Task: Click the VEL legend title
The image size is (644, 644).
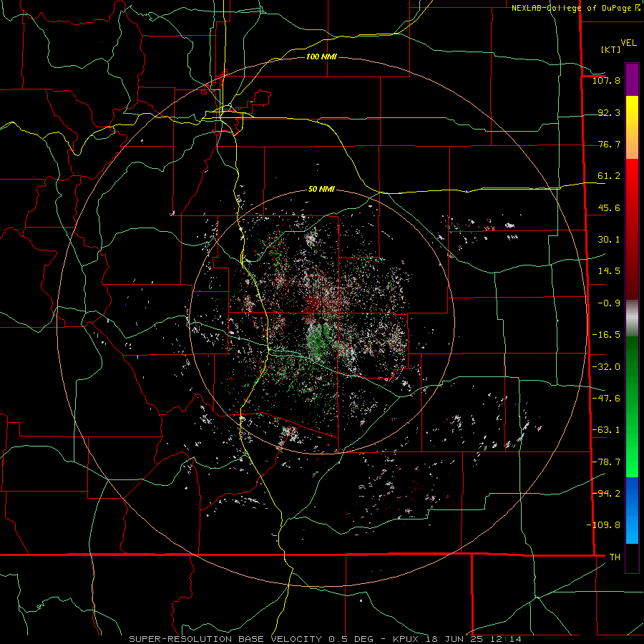Action: pos(628,43)
